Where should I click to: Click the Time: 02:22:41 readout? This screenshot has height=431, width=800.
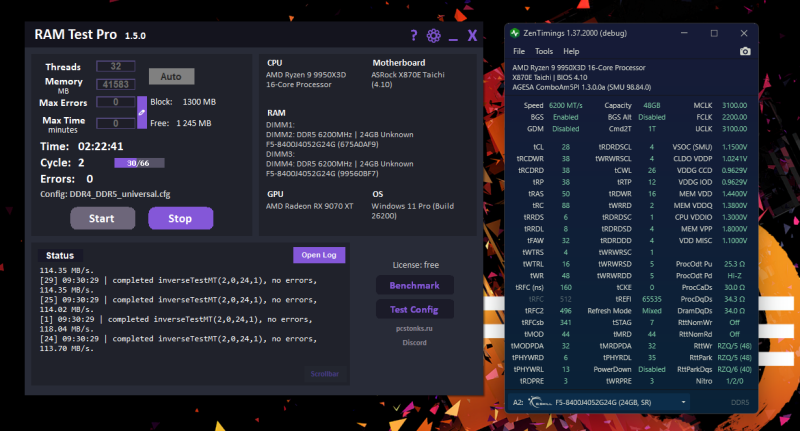coord(82,147)
